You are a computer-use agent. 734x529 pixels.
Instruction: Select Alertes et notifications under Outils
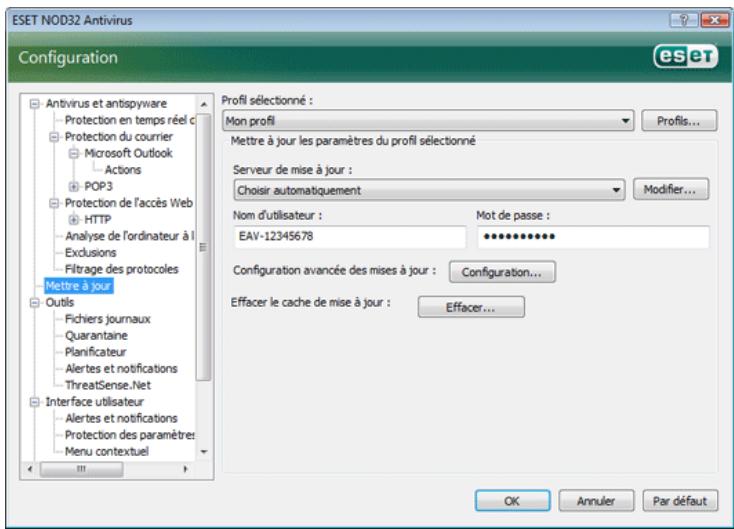tap(121, 369)
